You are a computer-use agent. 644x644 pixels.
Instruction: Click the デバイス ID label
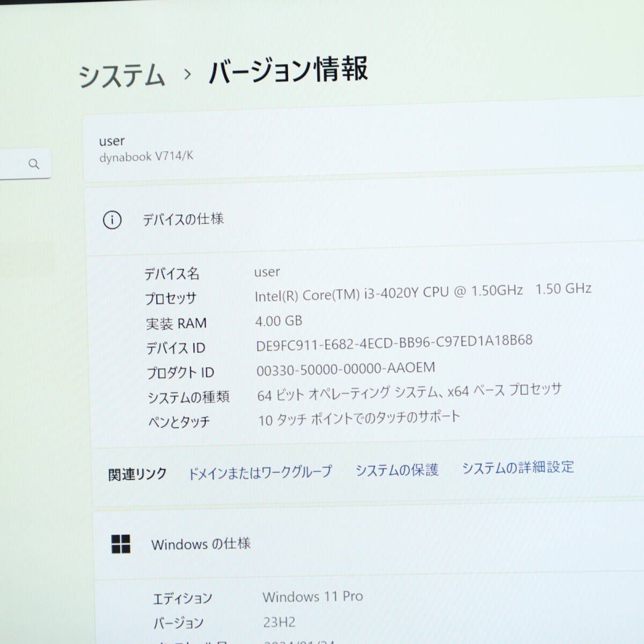[x=175, y=348]
